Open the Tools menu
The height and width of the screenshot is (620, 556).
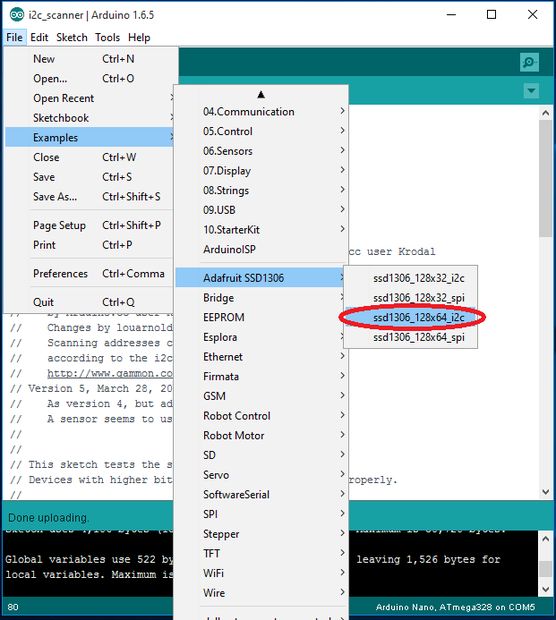(x=107, y=38)
